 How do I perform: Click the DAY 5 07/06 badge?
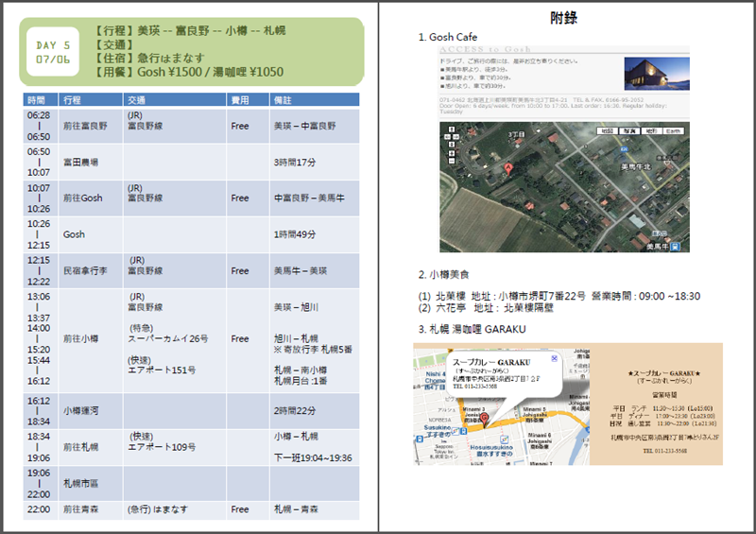coord(53,52)
